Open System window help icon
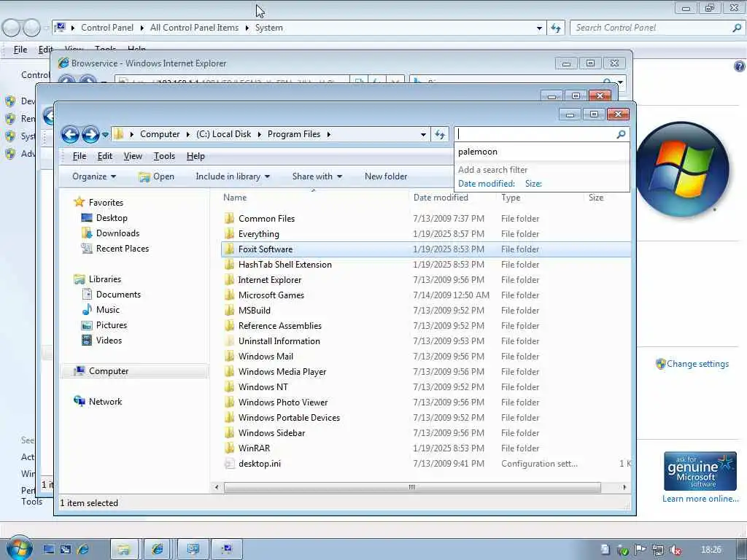Image resolution: width=747 pixels, height=560 pixels. (740, 66)
